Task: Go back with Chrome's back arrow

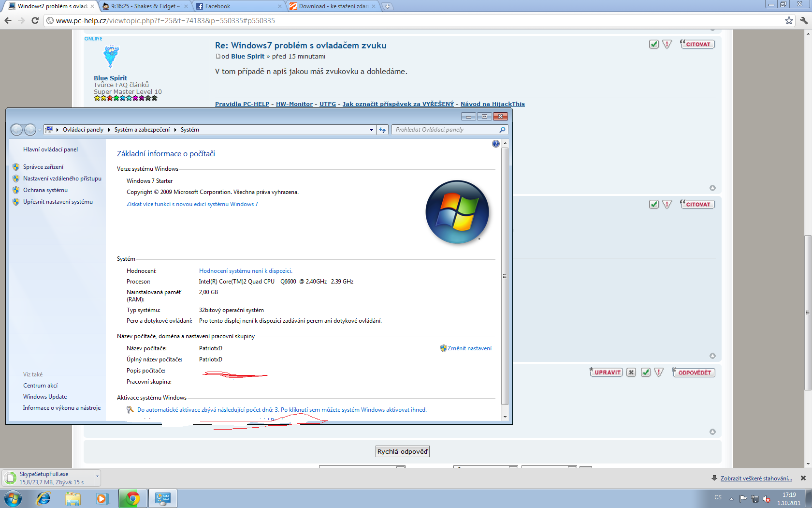Action: (8, 20)
